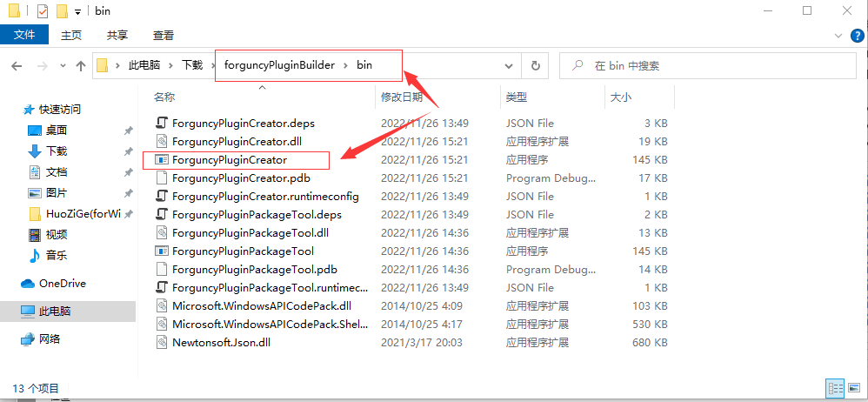The width and height of the screenshot is (868, 402).
Task: Go up one folder level
Action: 81,66
